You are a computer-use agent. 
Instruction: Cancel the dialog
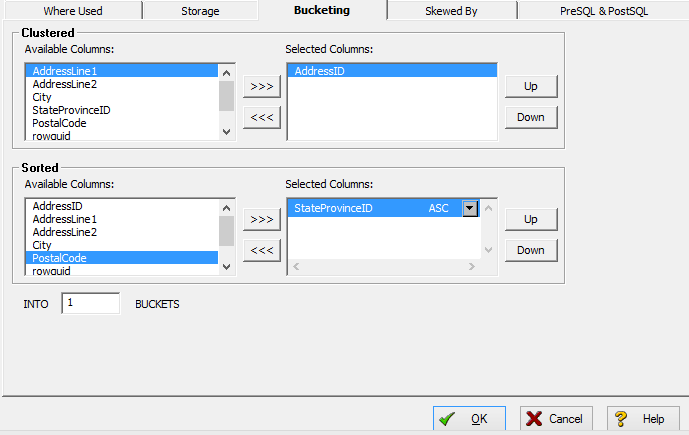556,419
